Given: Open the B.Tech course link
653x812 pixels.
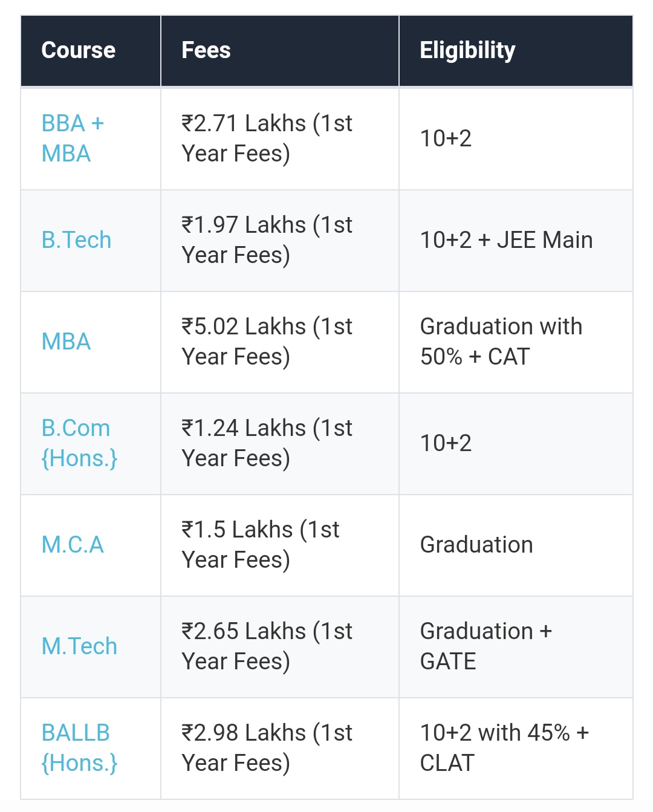Looking at the screenshot, I should click(76, 240).
